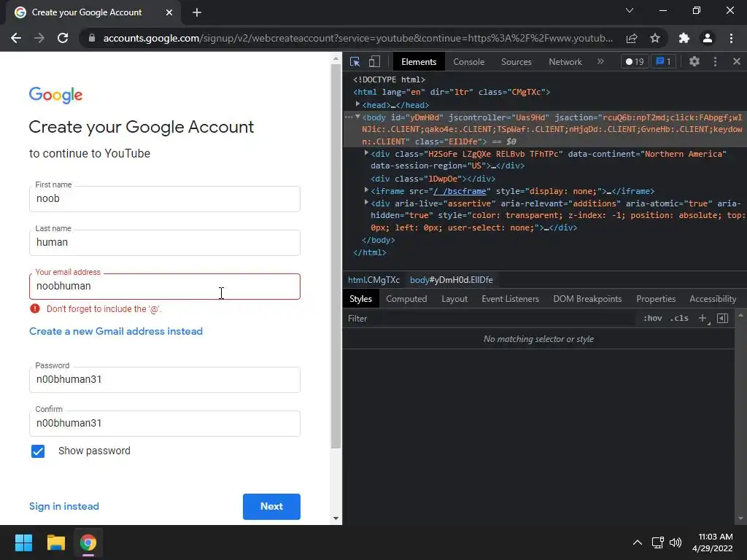
Task: Open the Computed styles tab
Action: [x=406, y=299]
